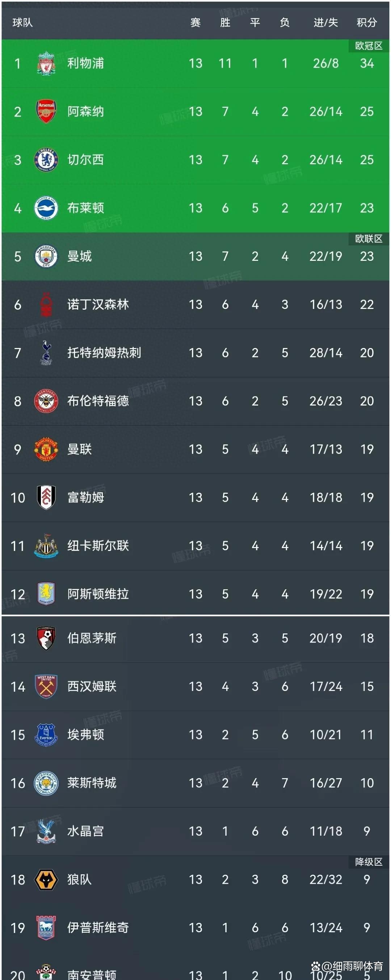Viewport: 391px width, 980px height.
Task: Select the Manchester United red devil badge
Action: (x=45, y=449)
